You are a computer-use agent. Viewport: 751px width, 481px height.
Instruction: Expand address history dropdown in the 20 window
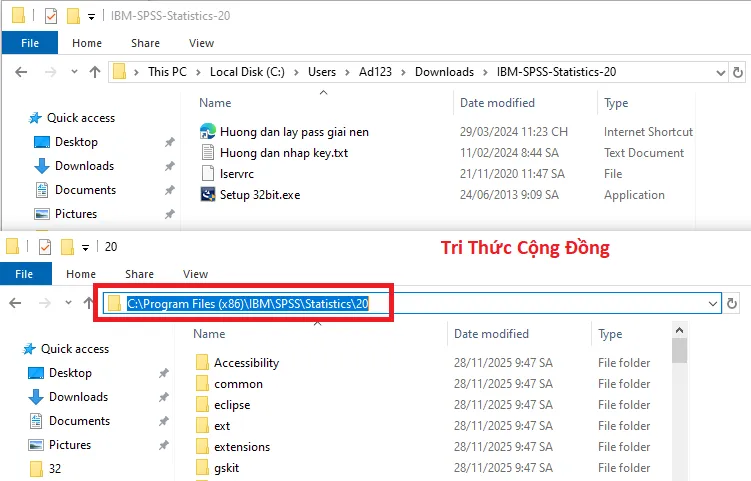tap(713, 304)
